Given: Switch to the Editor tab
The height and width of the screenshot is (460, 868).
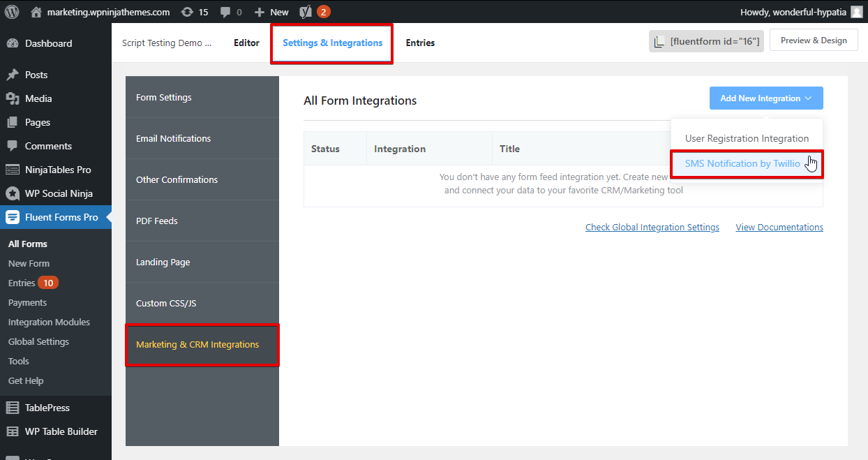Looking at the screenshot, I should 246,43.
